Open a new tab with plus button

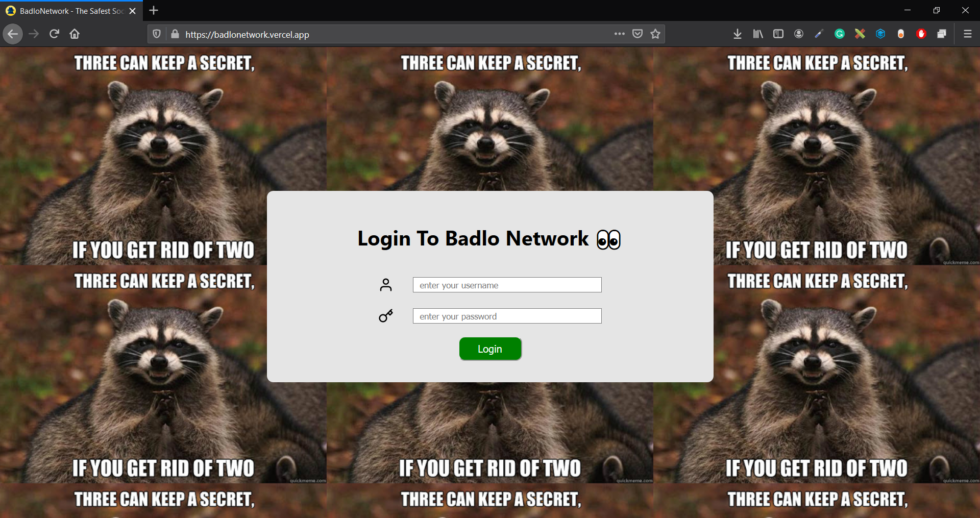[154, 10]
